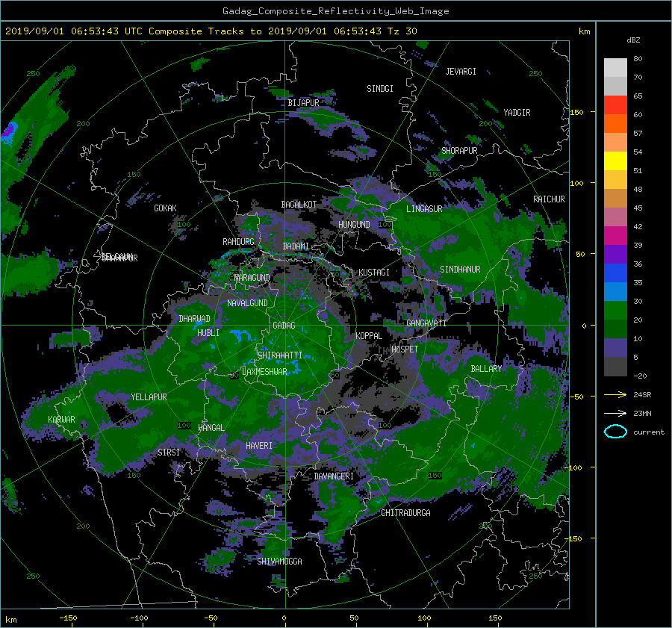This screenshot has height=628, width=672.
Task: Click the SHORAPUR city label
Action: (459, 151)
